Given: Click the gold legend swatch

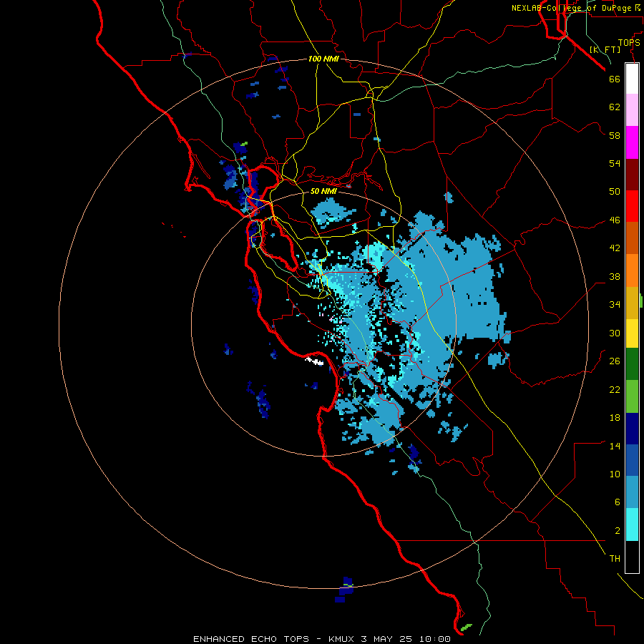Looking at the screenshot, I should point(632,303).
